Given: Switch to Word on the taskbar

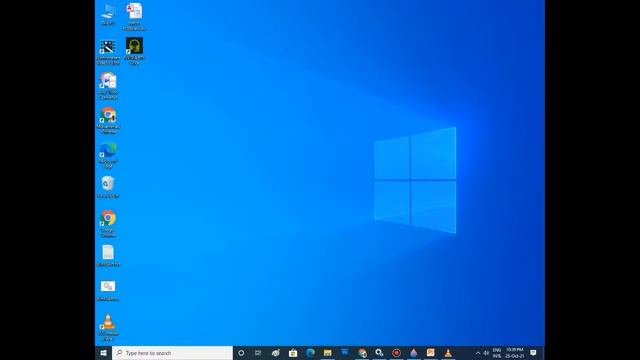Looking at the screenshot, I should tap(344, 353).
